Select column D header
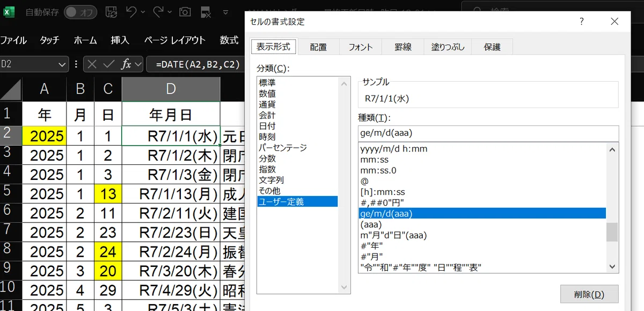Screen dimensions: 644x311 pos(171,89)
